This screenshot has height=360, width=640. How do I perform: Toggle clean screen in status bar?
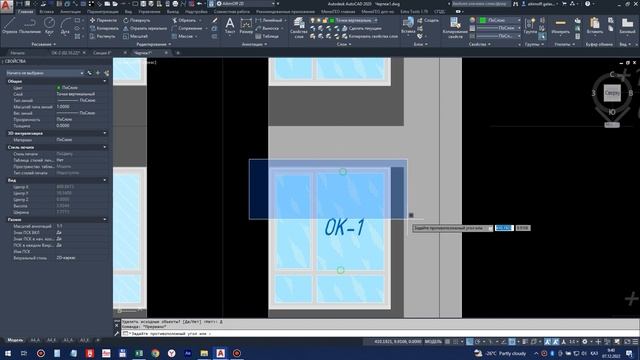(x=627, y=342)
